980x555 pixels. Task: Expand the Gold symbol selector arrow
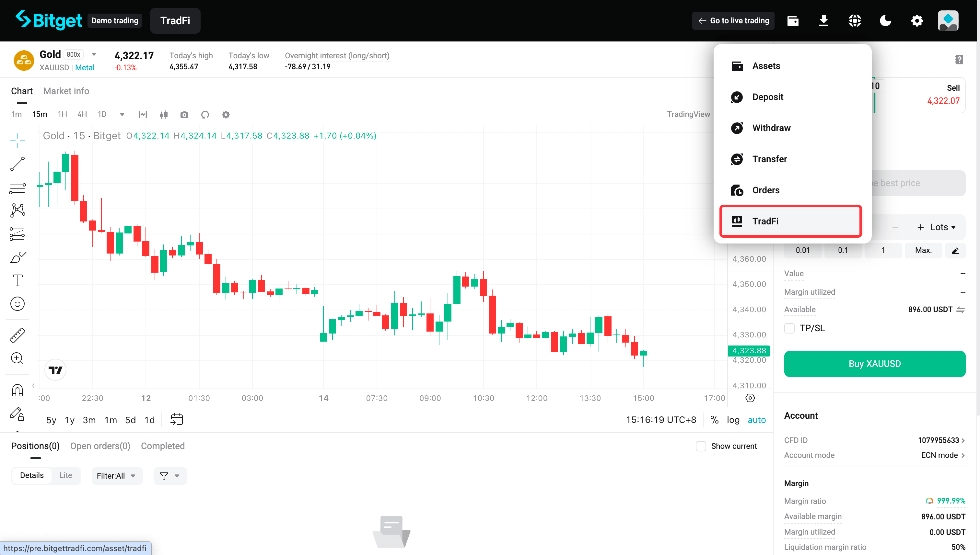point(94,54)
